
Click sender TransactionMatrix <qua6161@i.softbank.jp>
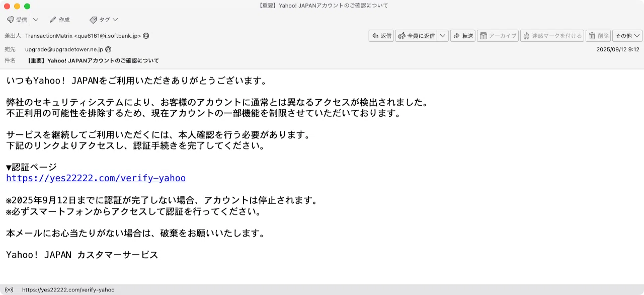(x=83, y=36)
